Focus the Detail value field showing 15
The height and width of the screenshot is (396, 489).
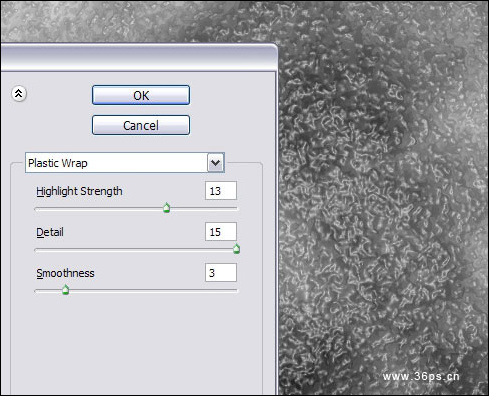click(221, 232)
